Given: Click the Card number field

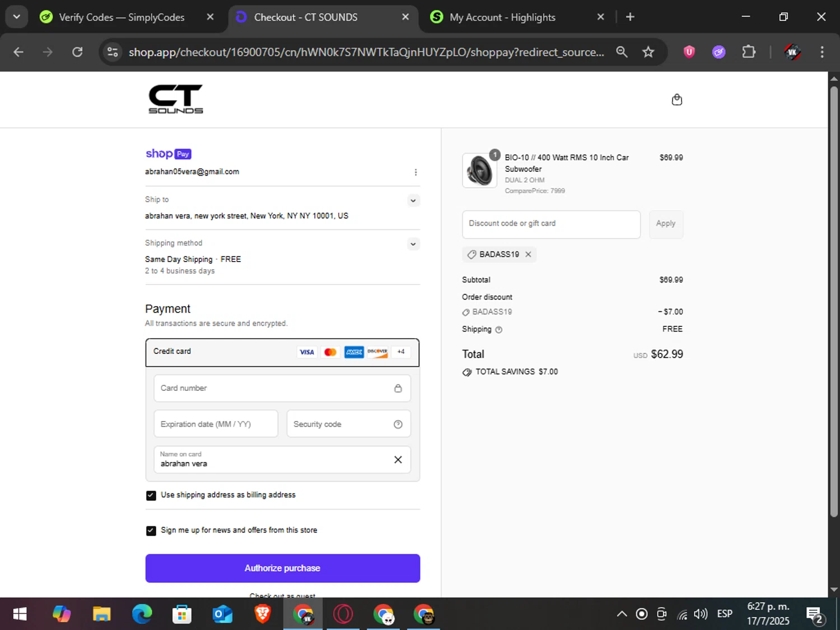Looking at the screenshot, I should 282,388.
